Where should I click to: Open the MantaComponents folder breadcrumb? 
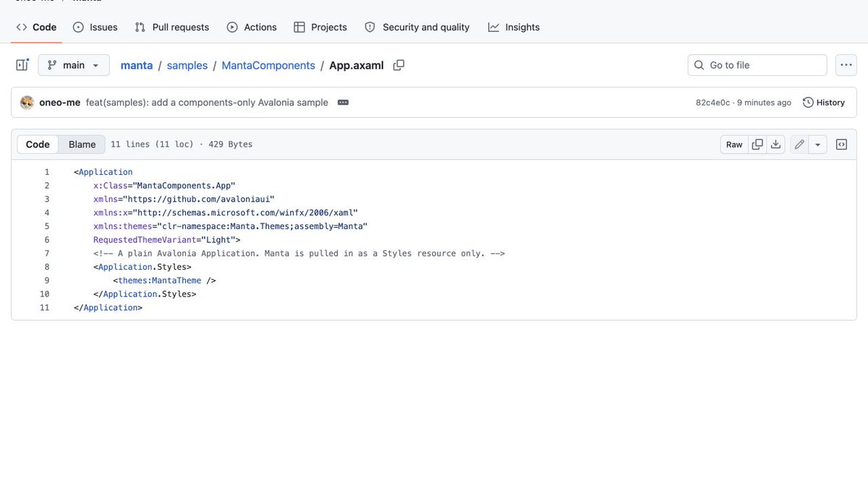(x=268, y=65)
